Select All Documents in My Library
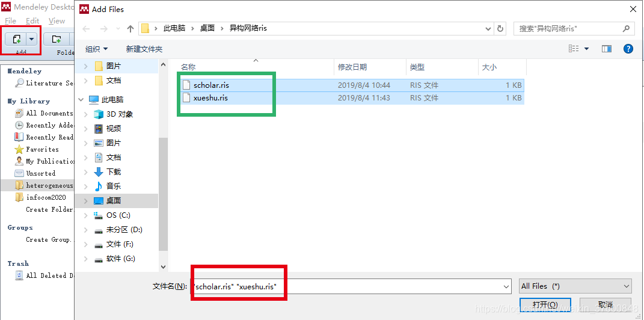This screenshot has width=644, height=320. tap(44, 113)
